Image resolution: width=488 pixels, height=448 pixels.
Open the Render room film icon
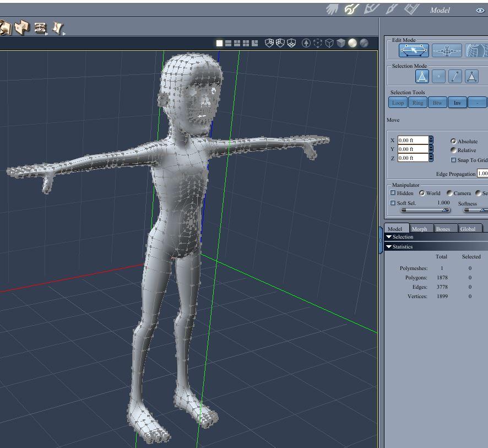[411, 9]
